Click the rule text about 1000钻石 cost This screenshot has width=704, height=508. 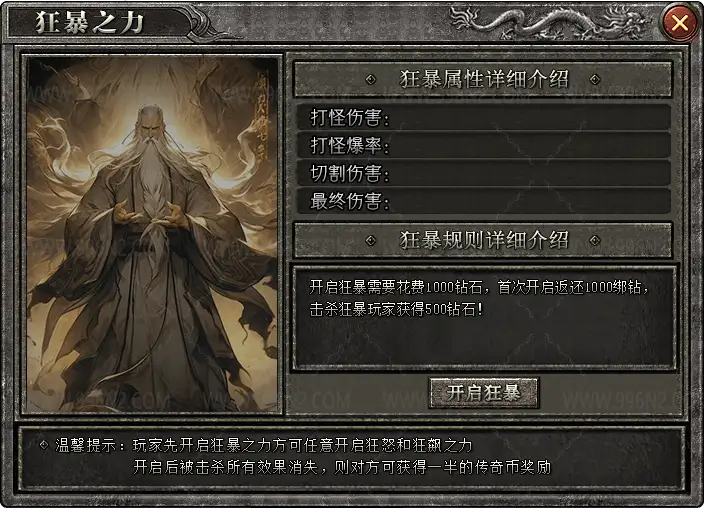[x=479, y=287]
